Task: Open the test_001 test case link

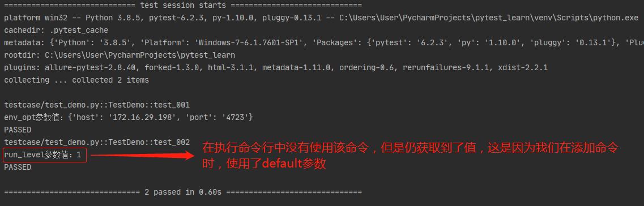Action: (97, 105)
